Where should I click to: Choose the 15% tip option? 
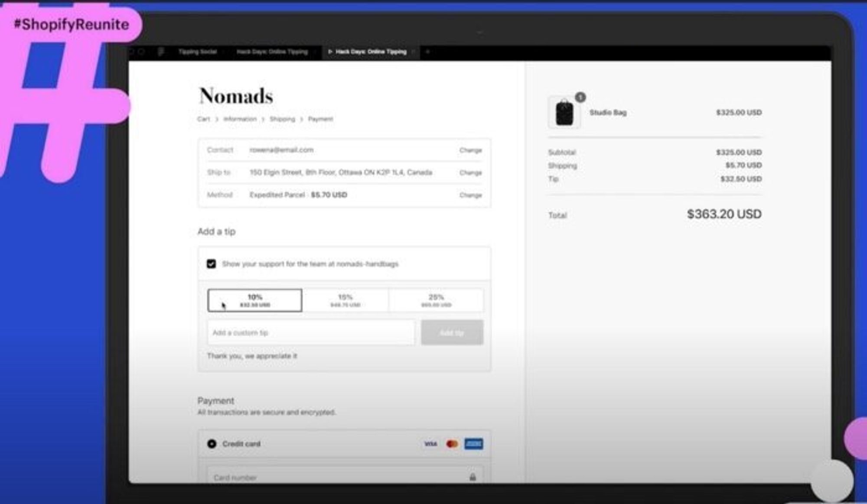[x=345, y=300]
